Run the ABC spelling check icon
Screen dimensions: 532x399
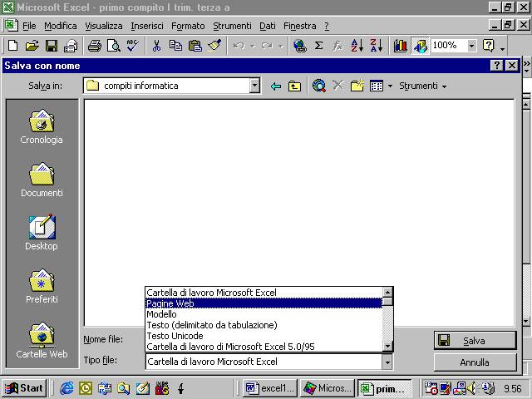pos(133,46)
